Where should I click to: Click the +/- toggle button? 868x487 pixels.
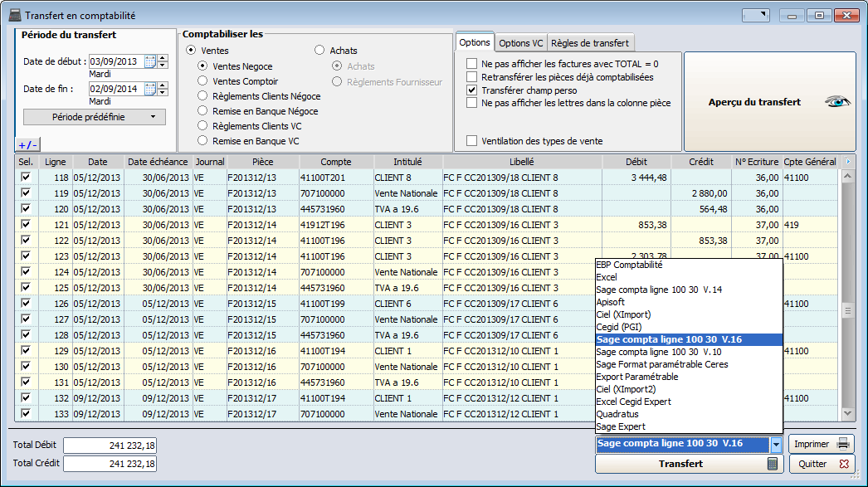coord(27,145)
